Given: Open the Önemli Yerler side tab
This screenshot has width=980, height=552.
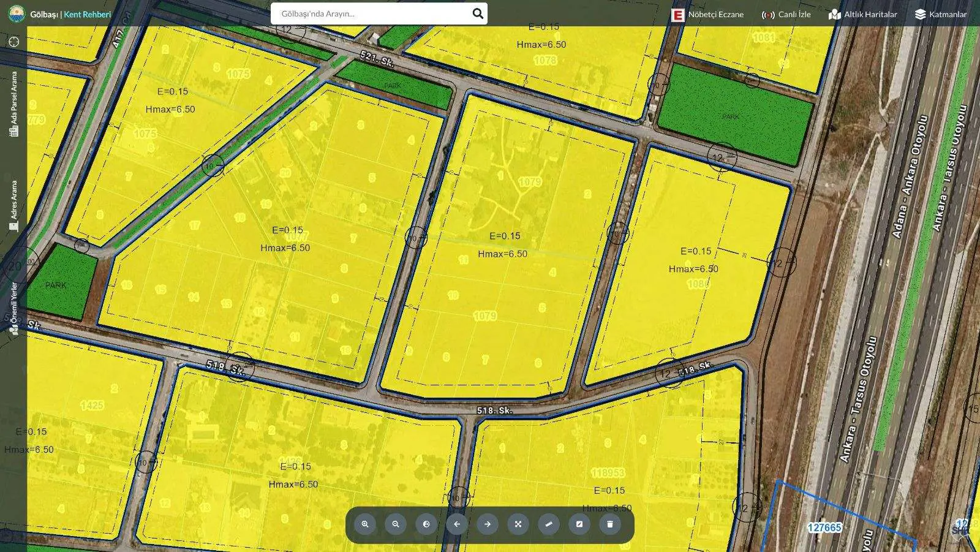Looking at the screenshot, I should click(x=13, y=308).
